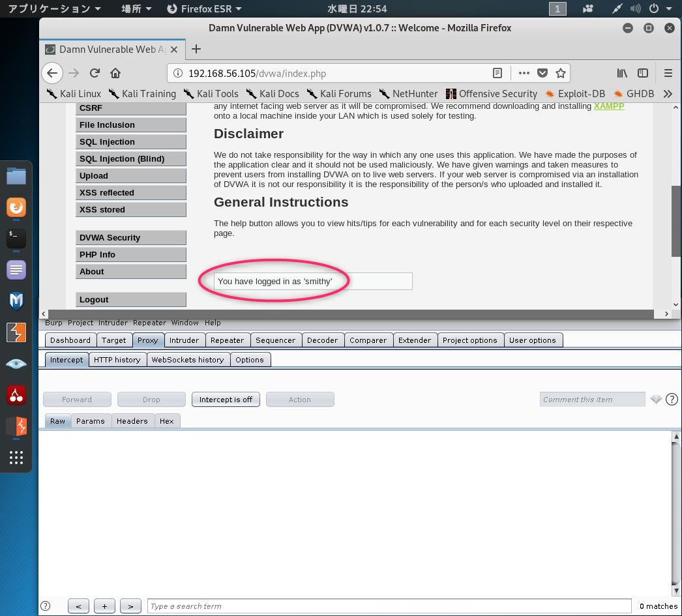Click the Comment this item field
682x616 pixels.
[593, 400]
